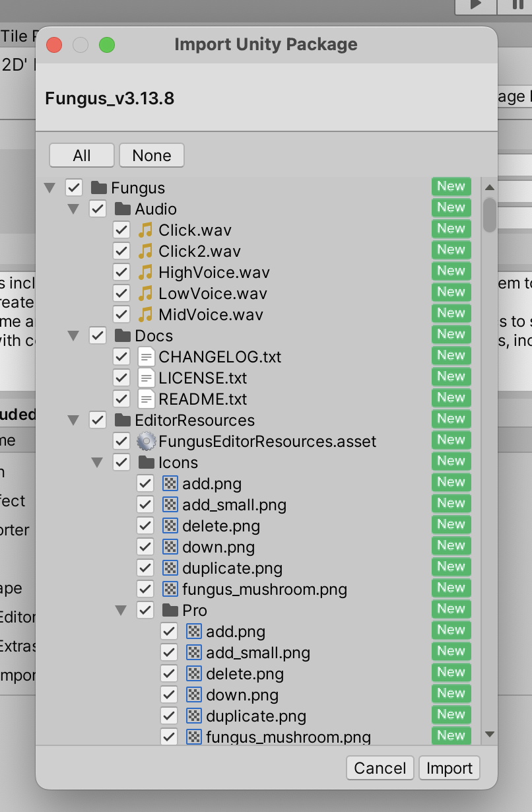Click the image icon of down.png under Icons
532x812 pixels.
point(170,547)
